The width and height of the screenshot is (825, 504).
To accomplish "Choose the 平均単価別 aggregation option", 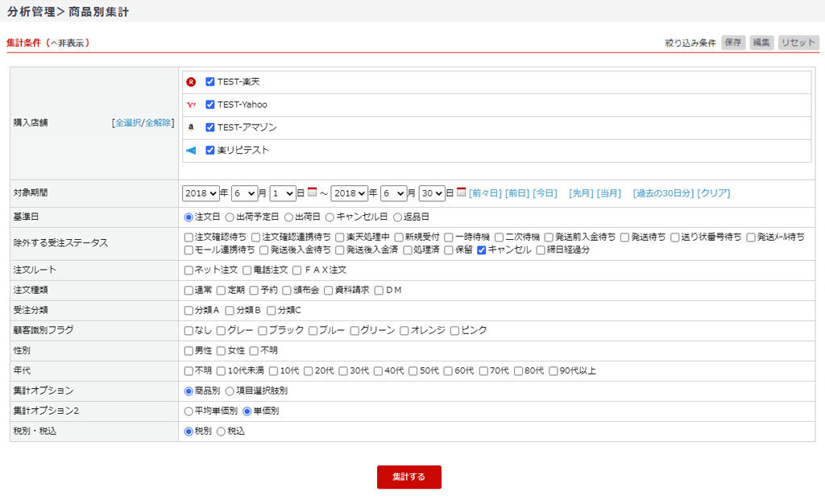I will point(189,411).
